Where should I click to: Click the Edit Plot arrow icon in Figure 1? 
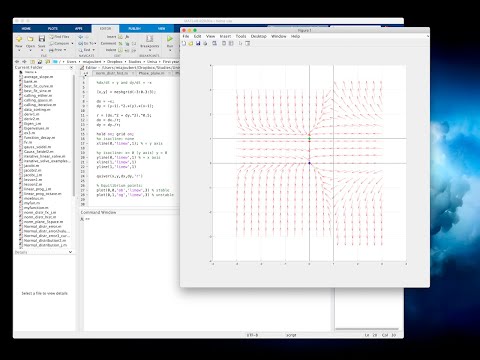tap(240, 43)
